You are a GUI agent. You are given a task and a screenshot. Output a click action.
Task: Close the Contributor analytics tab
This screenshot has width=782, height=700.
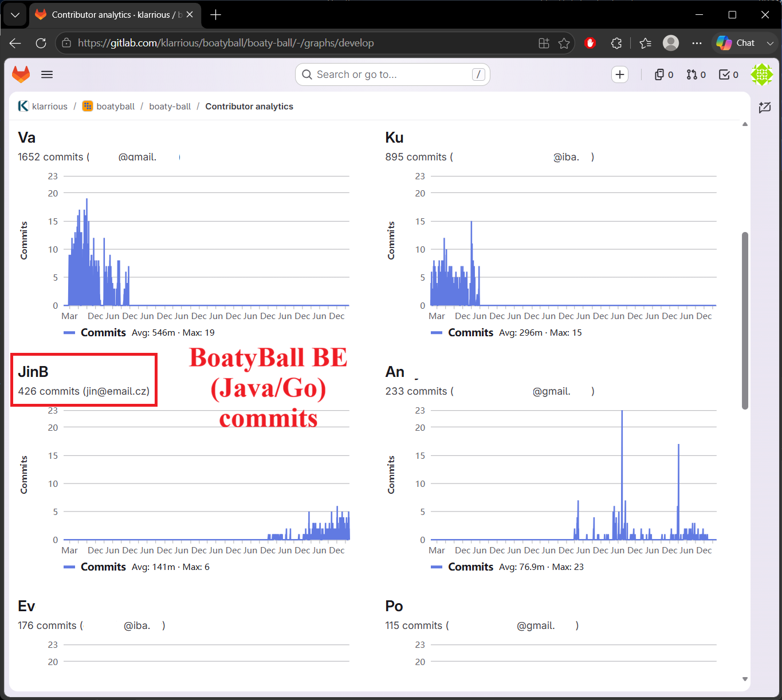point(190,14)
